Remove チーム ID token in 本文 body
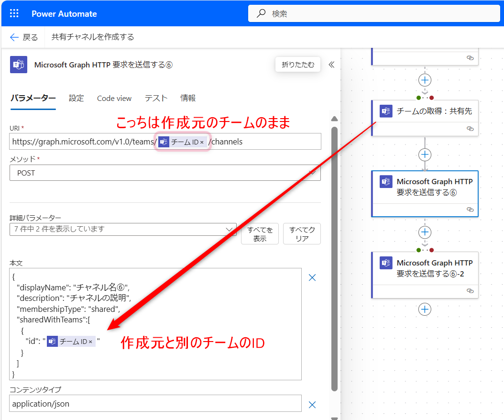 tap(91, 342)
